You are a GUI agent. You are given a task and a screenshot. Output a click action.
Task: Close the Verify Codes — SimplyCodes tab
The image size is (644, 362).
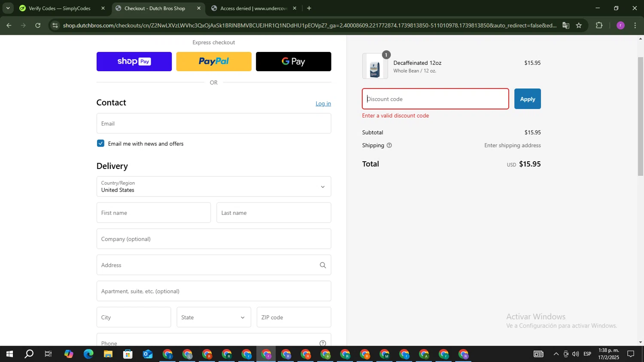103,8
